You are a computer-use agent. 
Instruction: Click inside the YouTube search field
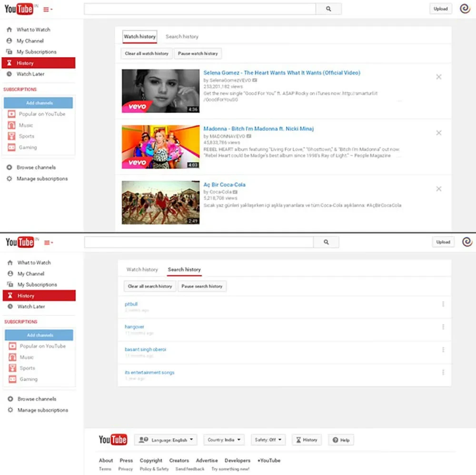click(x=200, y=8)
